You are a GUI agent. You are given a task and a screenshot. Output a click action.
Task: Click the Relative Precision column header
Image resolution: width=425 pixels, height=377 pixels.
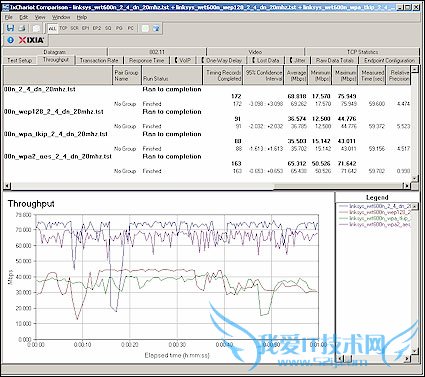click(x=399, y=76)
